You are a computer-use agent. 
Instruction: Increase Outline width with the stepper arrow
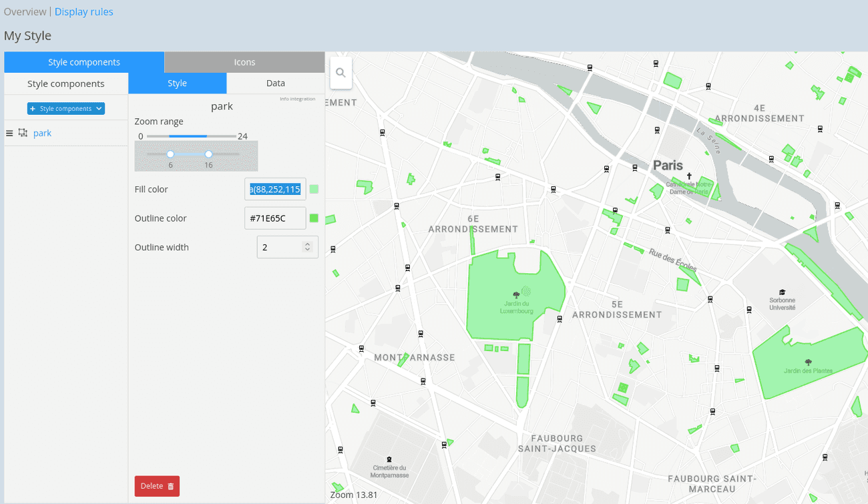point(307,243)
